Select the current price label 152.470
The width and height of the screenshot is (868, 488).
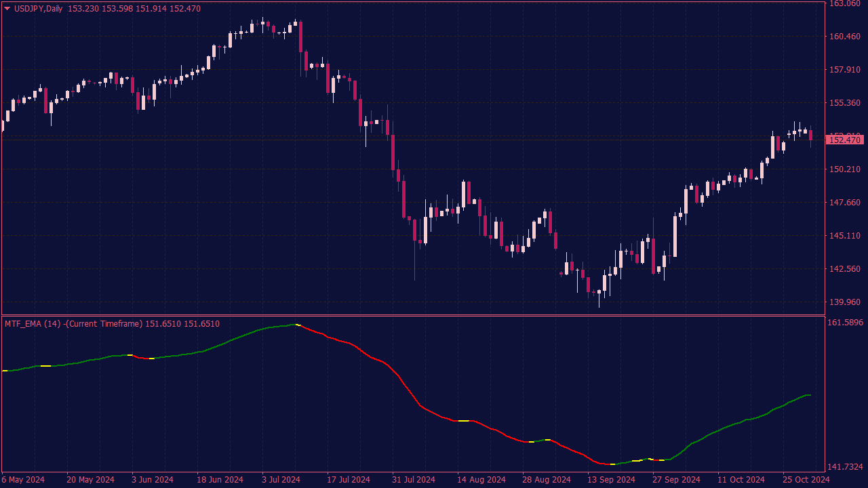844,140
